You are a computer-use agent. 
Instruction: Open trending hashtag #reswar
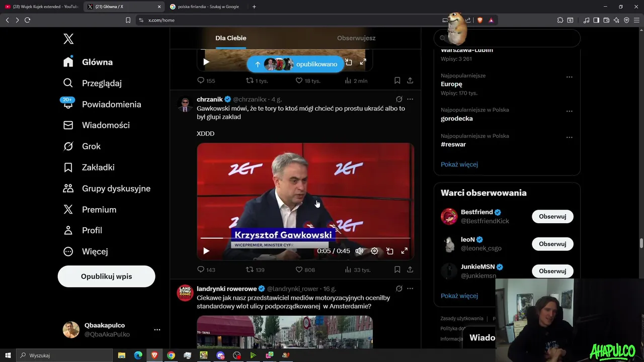click(x=453, y=144)
